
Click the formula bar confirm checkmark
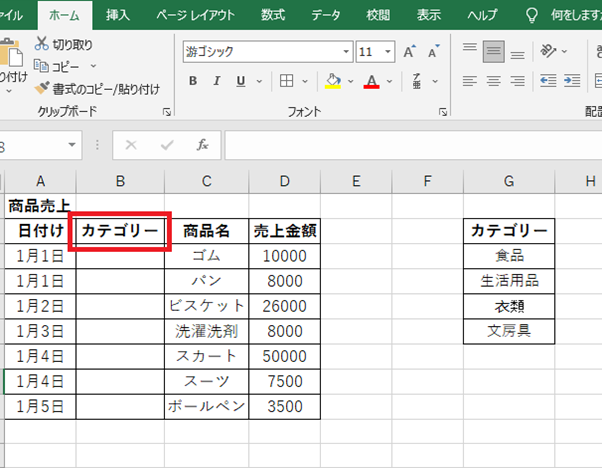[167, 145]
